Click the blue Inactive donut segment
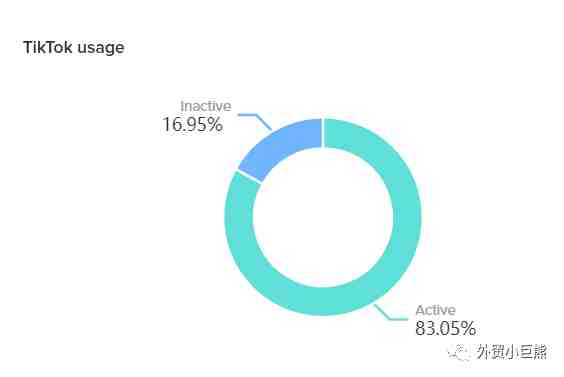 281,148
